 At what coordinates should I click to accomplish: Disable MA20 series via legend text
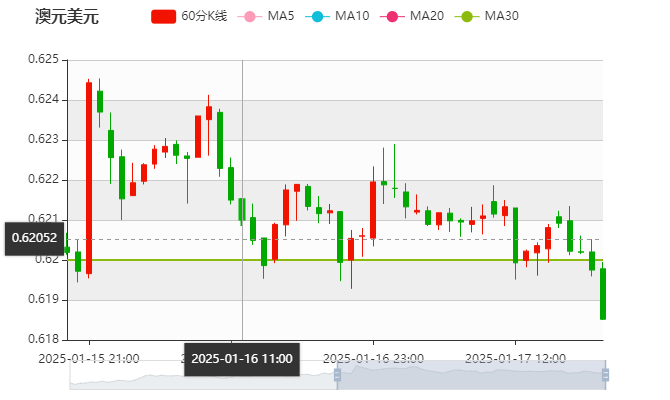tap(427, 16)
